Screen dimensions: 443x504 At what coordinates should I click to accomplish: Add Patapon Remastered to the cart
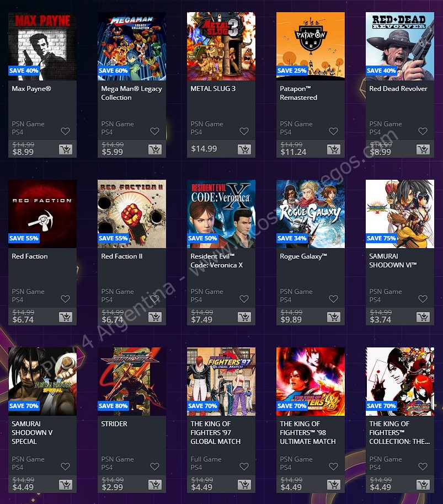[334, 149]
